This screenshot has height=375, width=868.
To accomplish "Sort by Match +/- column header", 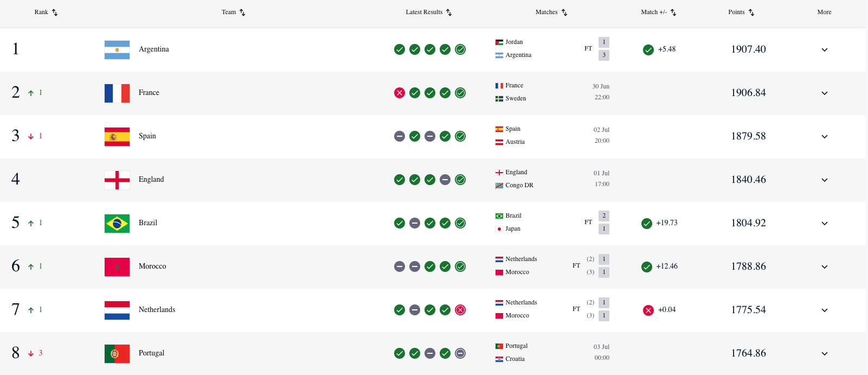I will click(x=659, y=12).
